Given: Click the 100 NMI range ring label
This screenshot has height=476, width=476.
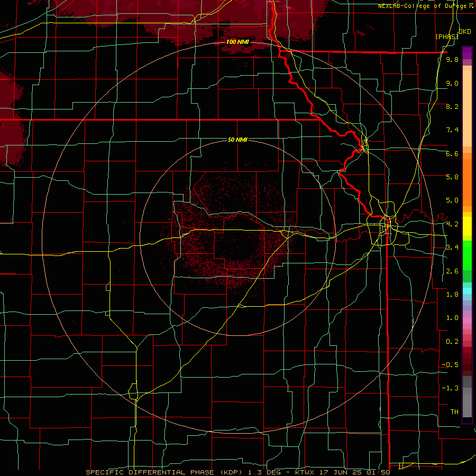Looking at the screenshot, I should [237, 42].
